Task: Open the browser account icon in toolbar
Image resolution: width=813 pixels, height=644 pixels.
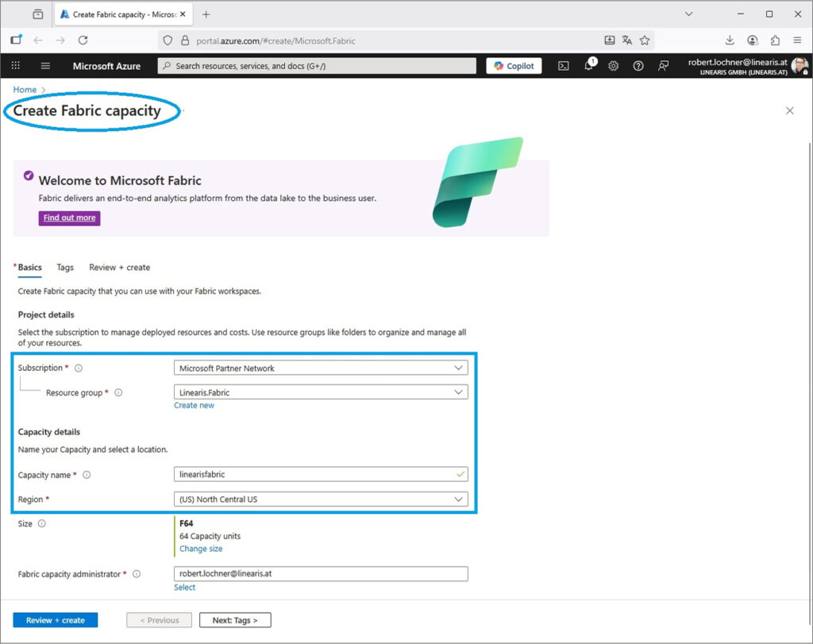Action: tap(753, 40)
